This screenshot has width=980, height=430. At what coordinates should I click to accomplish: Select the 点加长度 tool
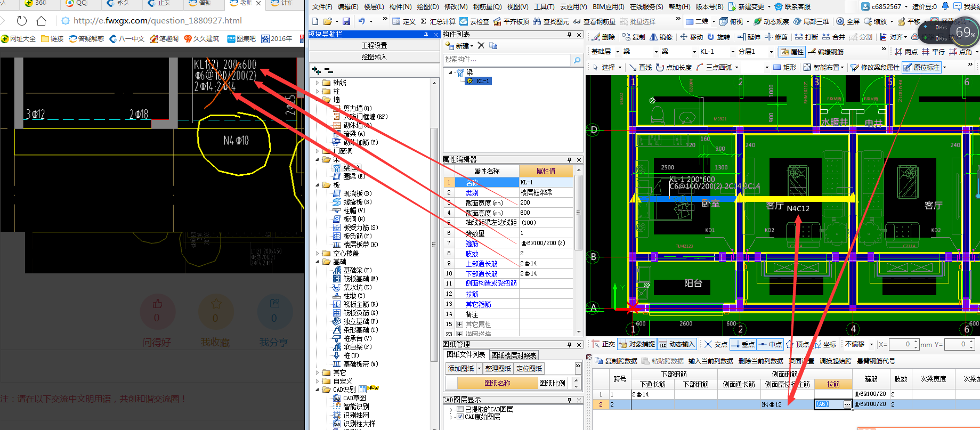click(674, 67)
